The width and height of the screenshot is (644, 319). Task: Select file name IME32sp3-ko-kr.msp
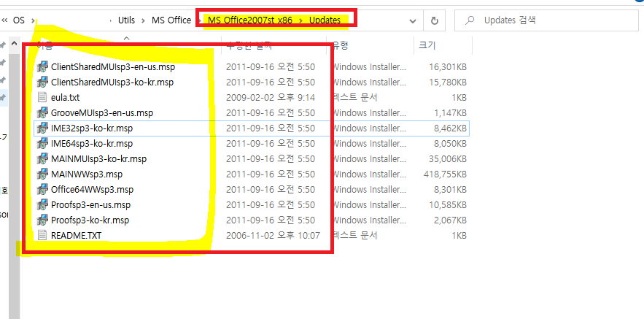[x=92, y=128]
